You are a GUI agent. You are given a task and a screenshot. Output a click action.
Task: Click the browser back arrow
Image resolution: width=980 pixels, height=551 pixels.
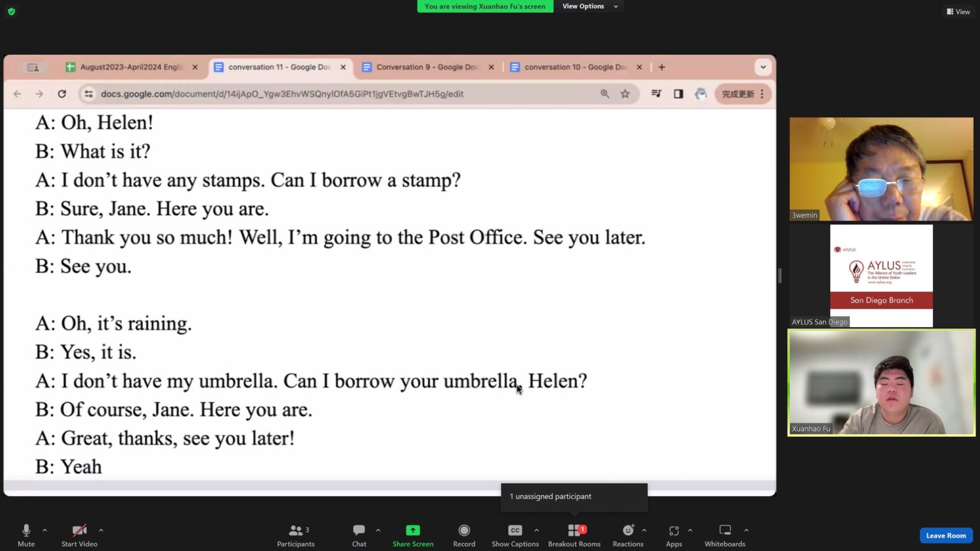click(17, 94)
